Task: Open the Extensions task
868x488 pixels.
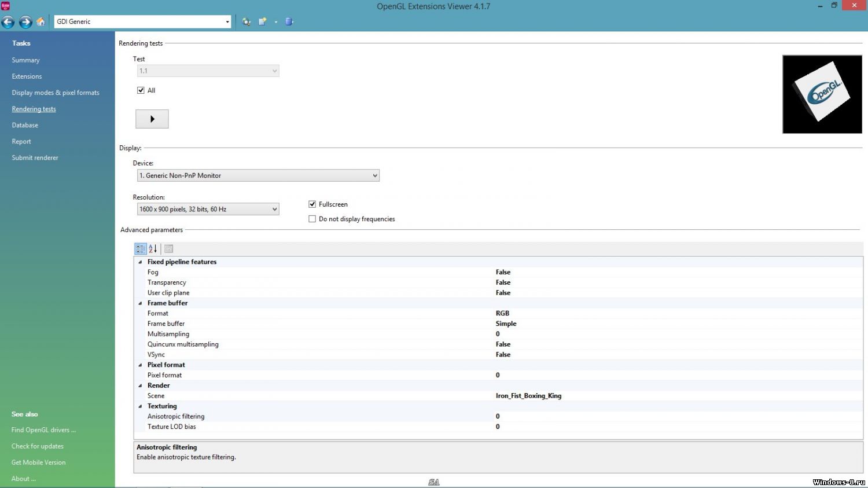Action: pyautogui.click(x=27, y=76)
